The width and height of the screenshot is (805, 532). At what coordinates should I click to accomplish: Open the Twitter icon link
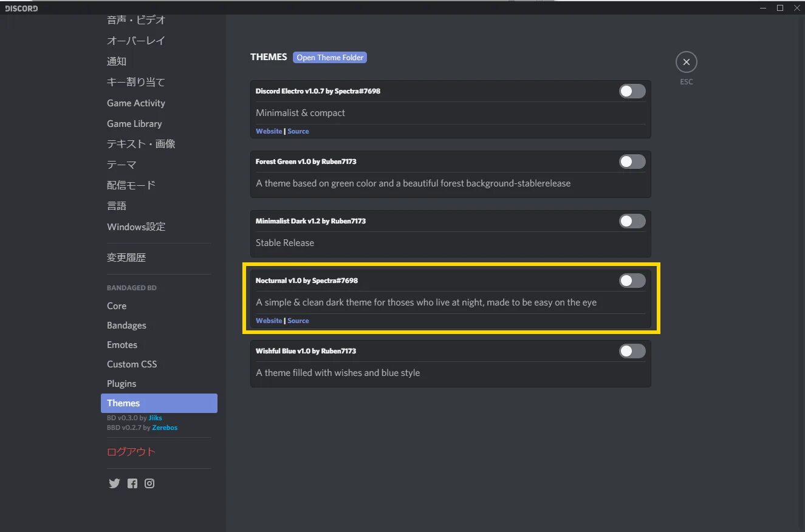tap(114, 483)
